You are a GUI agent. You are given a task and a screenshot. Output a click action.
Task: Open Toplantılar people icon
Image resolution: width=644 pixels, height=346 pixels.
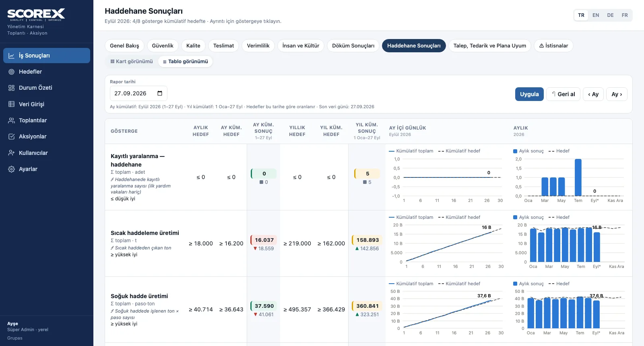12,120
